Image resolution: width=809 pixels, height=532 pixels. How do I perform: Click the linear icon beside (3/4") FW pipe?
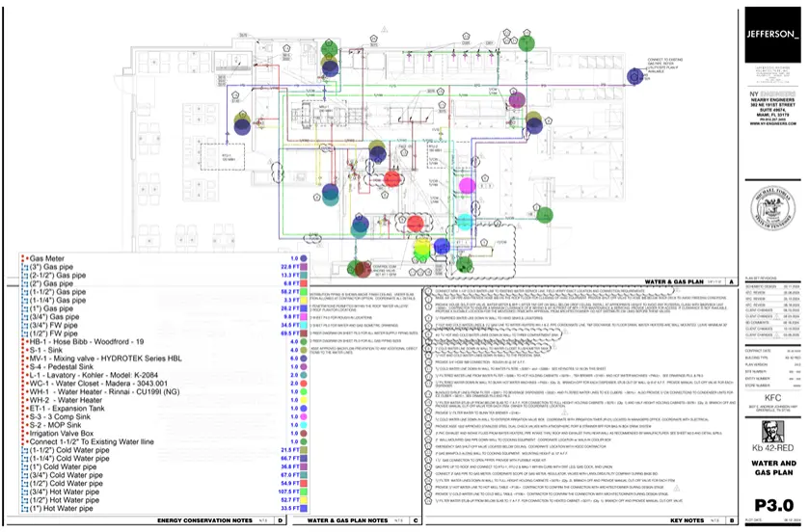tap(24, 326)
